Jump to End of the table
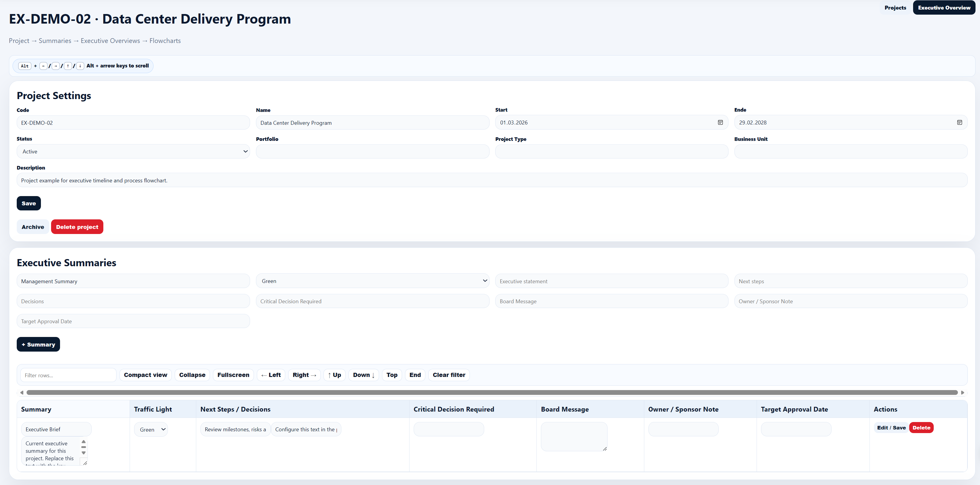The image size is (980, 485). (415, 375)
